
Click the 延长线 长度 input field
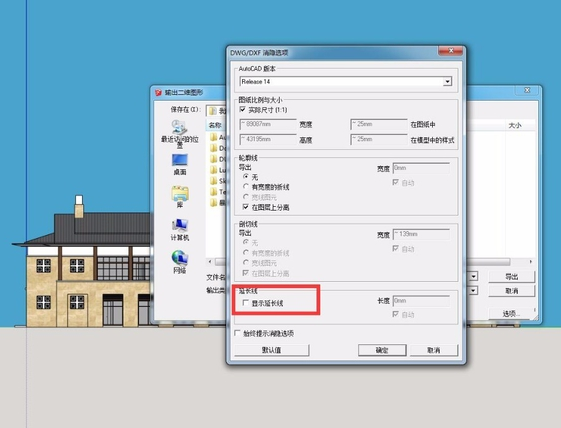click(421, 301)
